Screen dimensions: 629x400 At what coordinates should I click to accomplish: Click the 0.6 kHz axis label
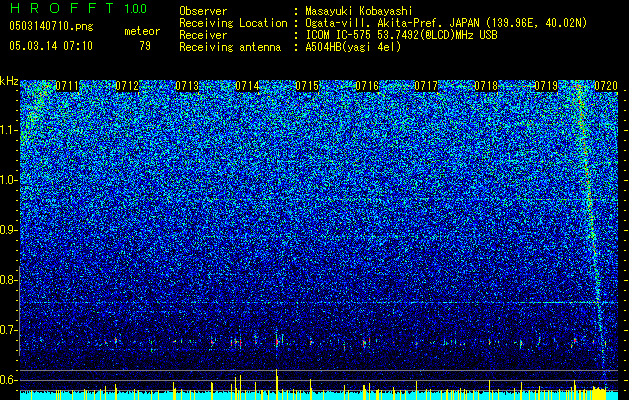point(9,380)
